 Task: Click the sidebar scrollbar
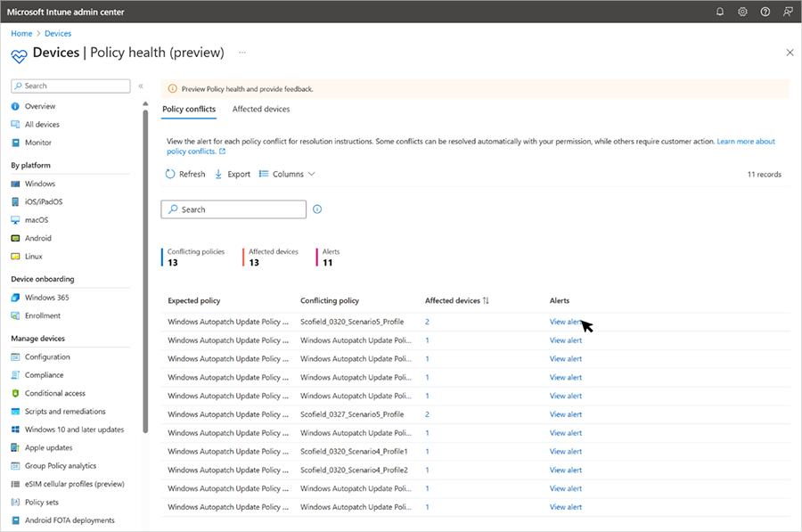point(145,271)
